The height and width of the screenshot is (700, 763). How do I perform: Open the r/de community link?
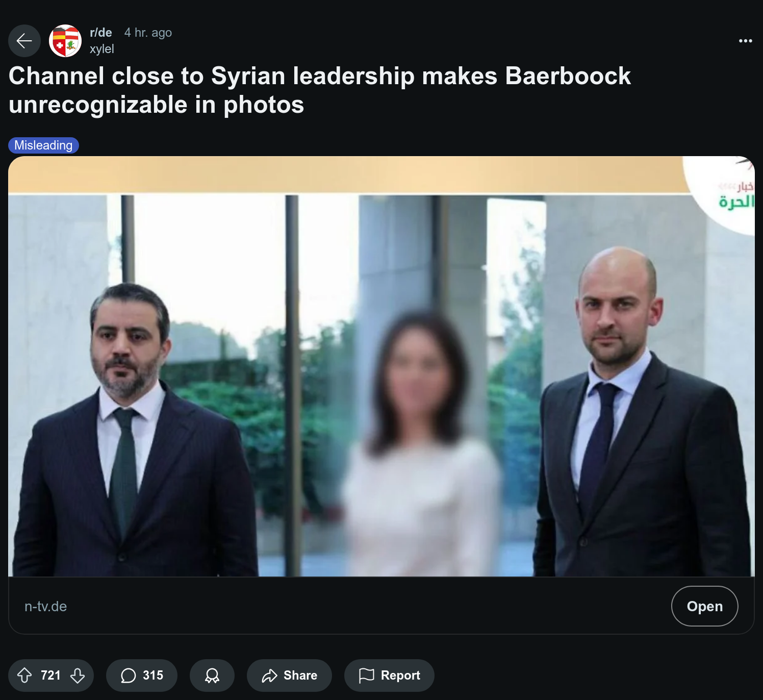tap(101, 33)
